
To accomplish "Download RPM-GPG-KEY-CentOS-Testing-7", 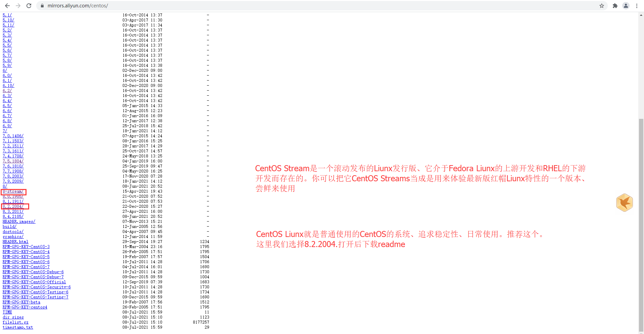I will tap(36, 297).
